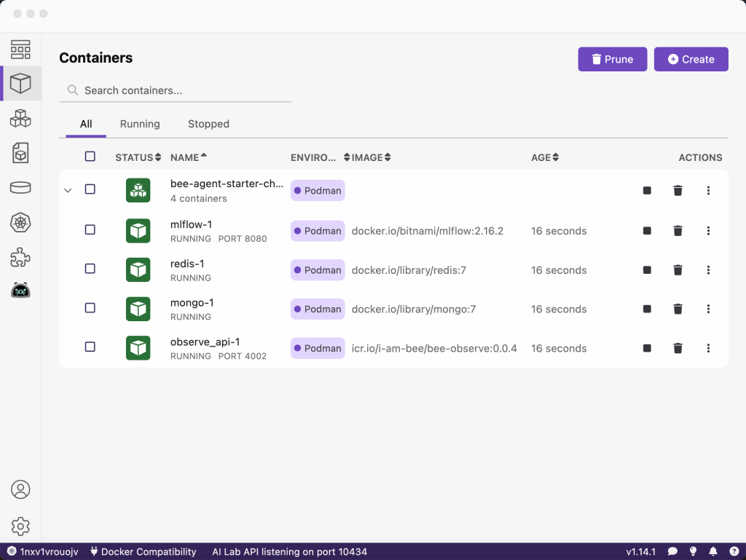Open the Images section in sidebar
Image resolution: width=746 pixels, height=560 pixels.
click(20, 152)
